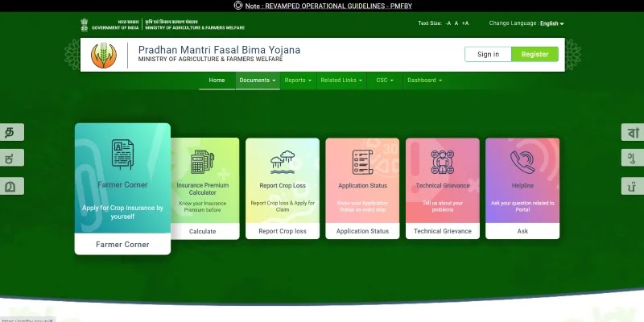Click the Farmer Corner document icon
The image size is (644, 322).
point(122,155)
